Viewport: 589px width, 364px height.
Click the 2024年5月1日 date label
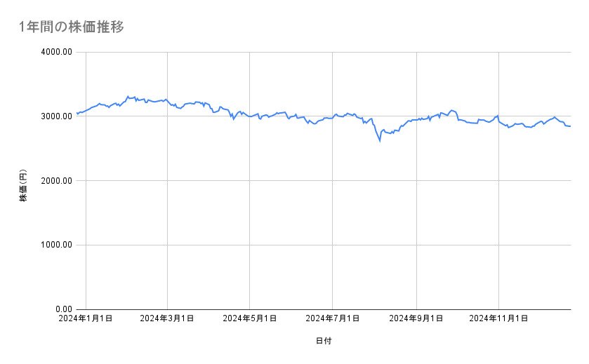point(249,318)
